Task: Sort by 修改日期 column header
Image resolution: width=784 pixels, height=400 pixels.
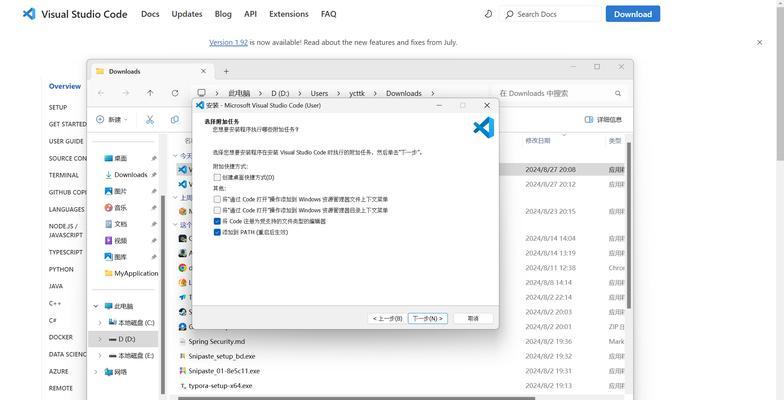Action: (x=538, y=141)
